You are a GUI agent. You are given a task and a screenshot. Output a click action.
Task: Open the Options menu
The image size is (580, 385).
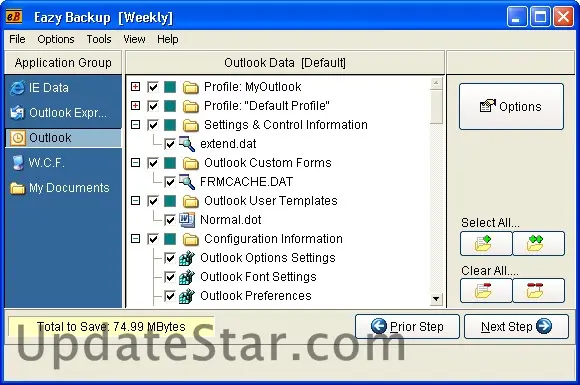pos(56,39)
